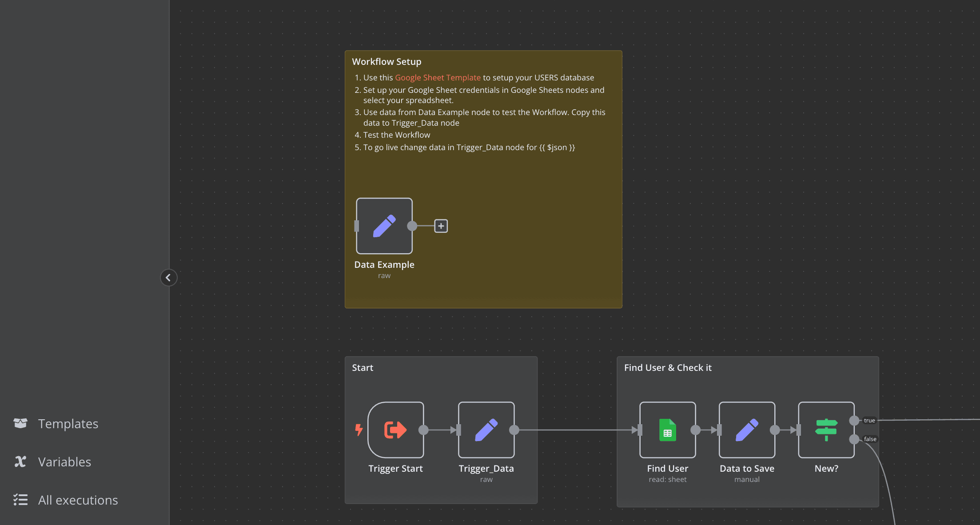The height and width of the screenshot is (525, 980).
Task: Click the lightning trigger indicator icon
Action: [359, 430]
